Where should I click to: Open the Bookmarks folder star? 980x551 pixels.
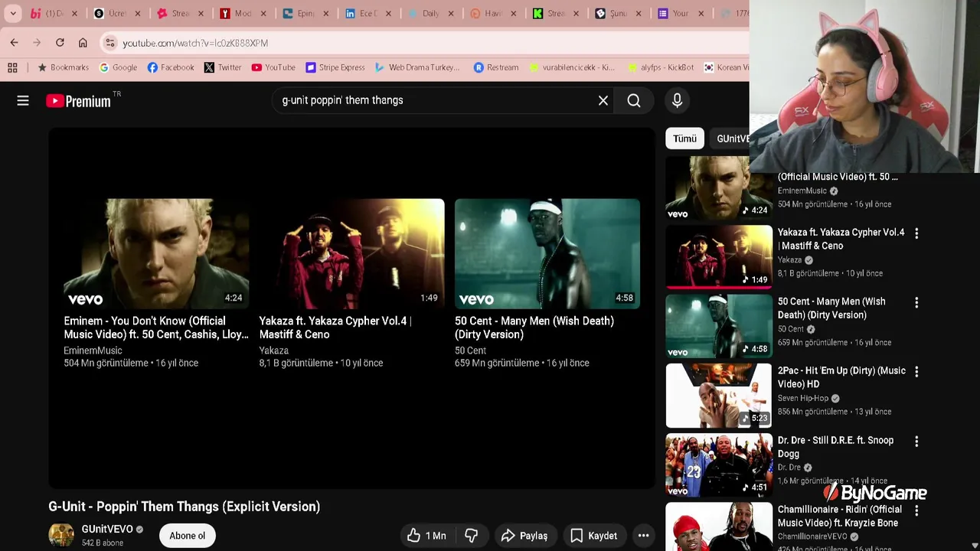click(x=63, y=67)
